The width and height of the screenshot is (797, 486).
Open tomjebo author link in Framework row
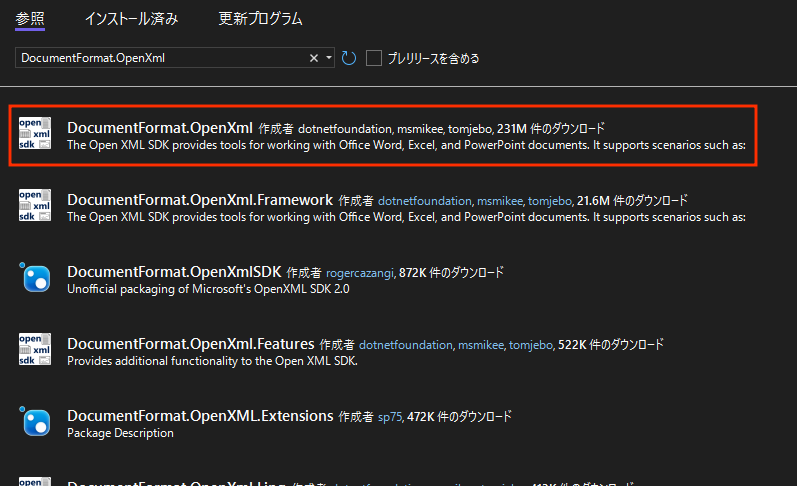click(x=550, y=201)
